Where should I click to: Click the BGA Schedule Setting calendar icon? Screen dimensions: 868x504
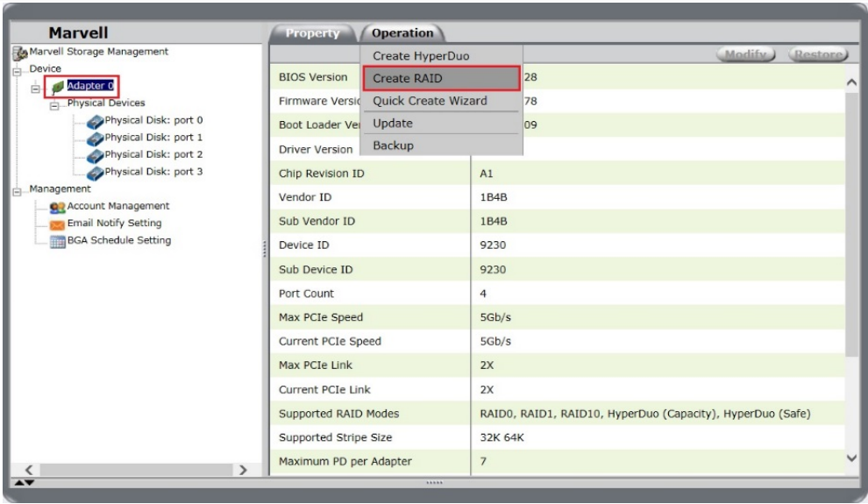[58, 242]
